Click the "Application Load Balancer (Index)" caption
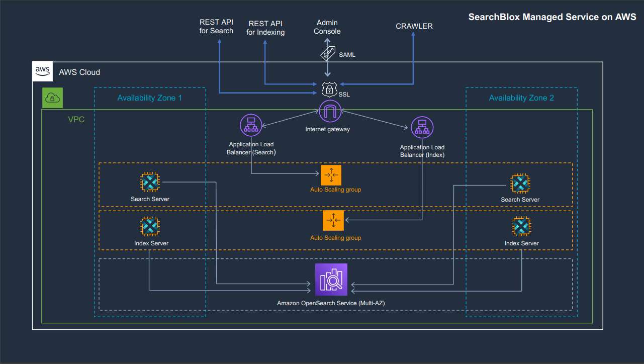This screenshot has height=364, width=644. click(422, 151)
